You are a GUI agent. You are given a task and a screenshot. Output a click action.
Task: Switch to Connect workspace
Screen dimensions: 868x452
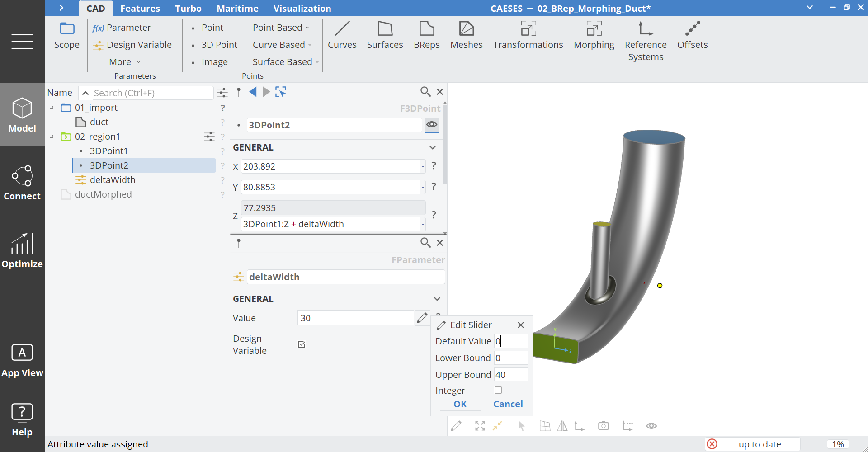pos(22,183)
